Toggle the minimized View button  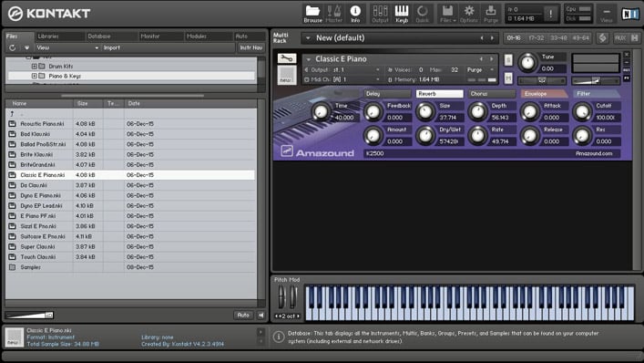pos(607,15)
